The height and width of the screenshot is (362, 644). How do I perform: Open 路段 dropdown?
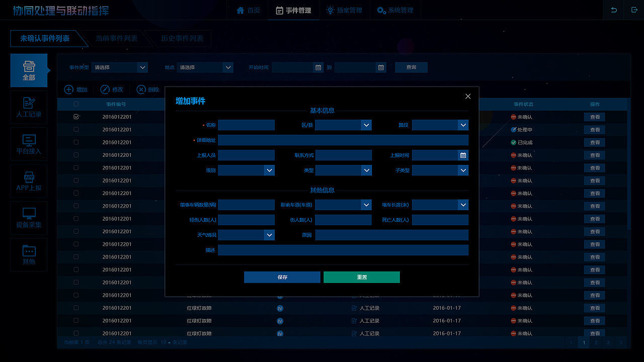pos(440,125)
